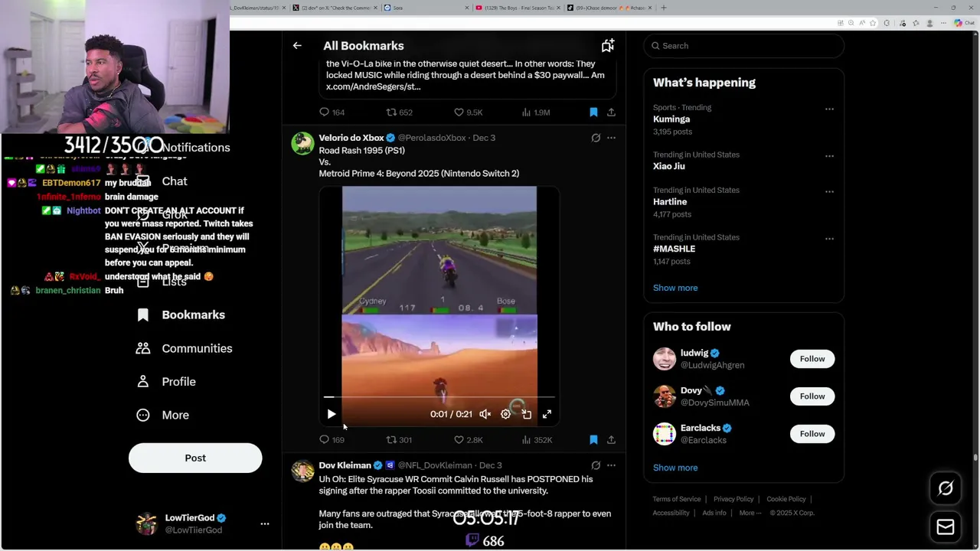Unmute the video's sound

tap(485, 414)
